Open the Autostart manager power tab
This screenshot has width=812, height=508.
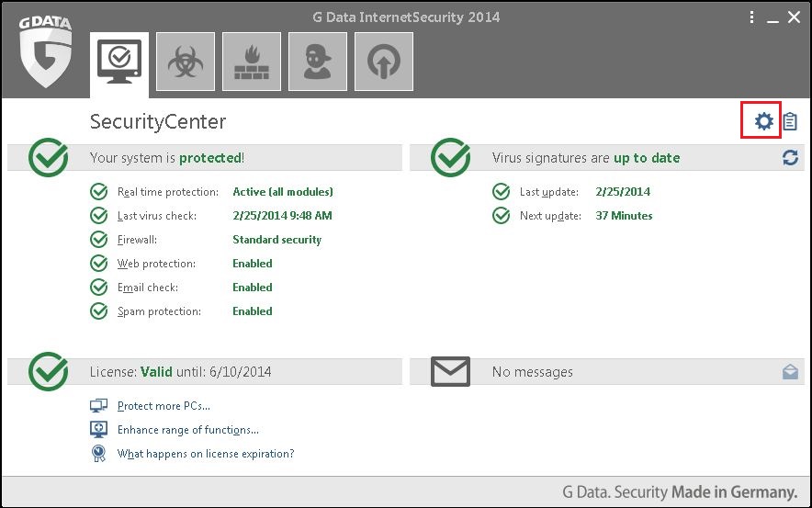click(x=384, y=62)
